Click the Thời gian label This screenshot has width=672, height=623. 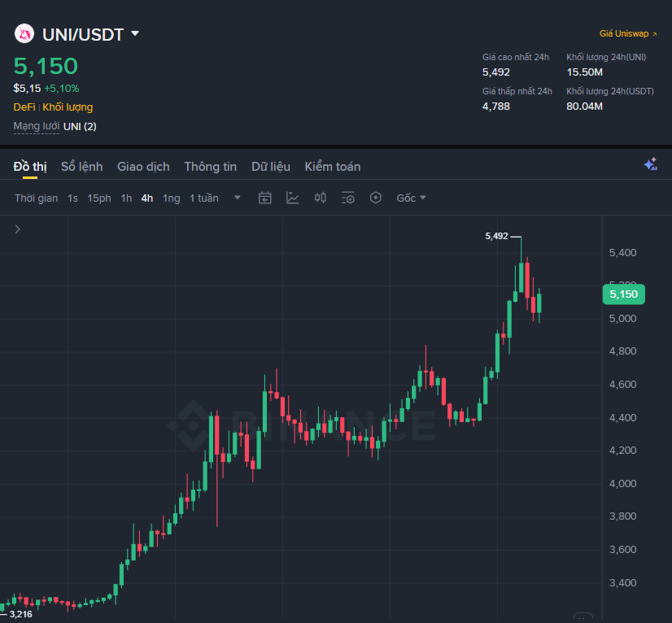pos(36,198)
